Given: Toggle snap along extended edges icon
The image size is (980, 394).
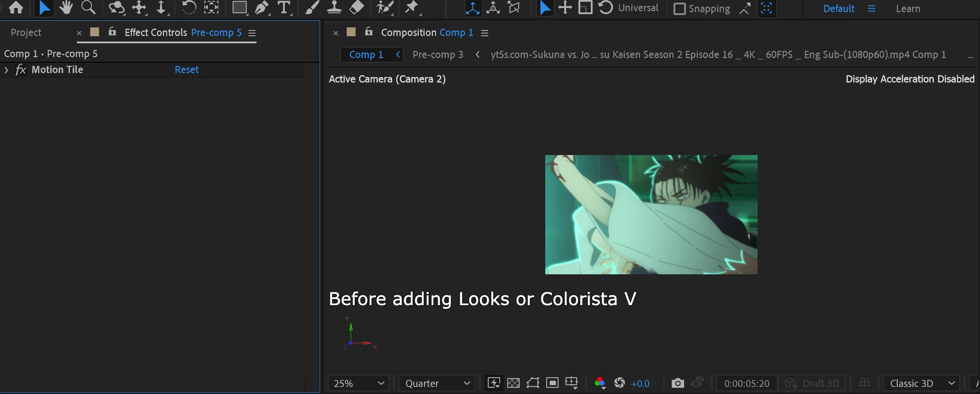Looking at the screenshot, I should click(x=745, y=8).
